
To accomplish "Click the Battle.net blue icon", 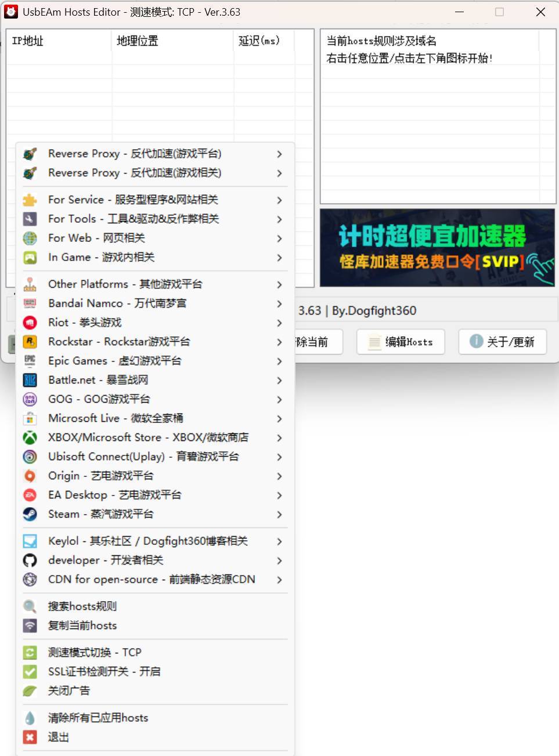I will (30, 380).
